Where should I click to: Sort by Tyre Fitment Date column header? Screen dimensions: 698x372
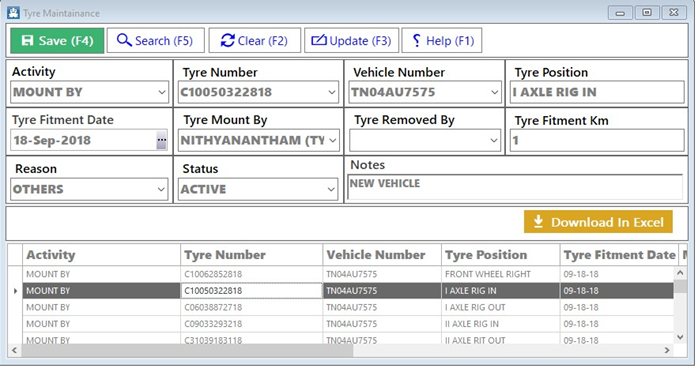tap(619, 255)
